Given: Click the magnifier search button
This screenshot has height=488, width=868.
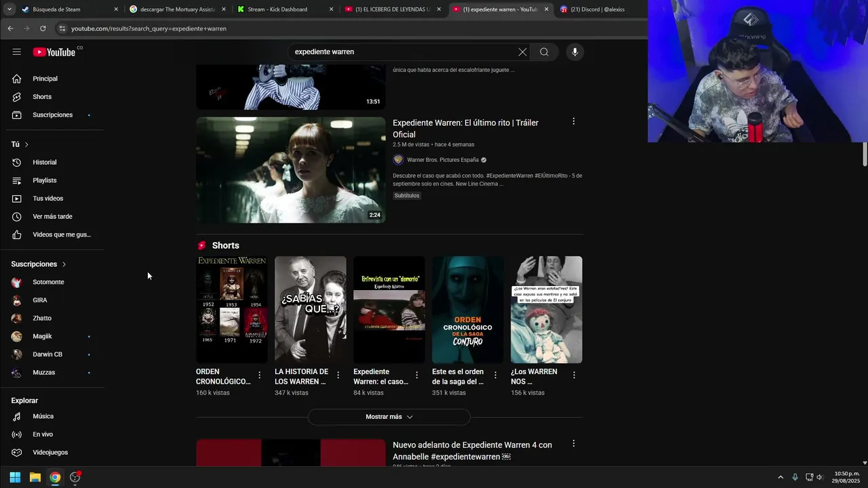Looking at the screenshot, I should point(544,52).
